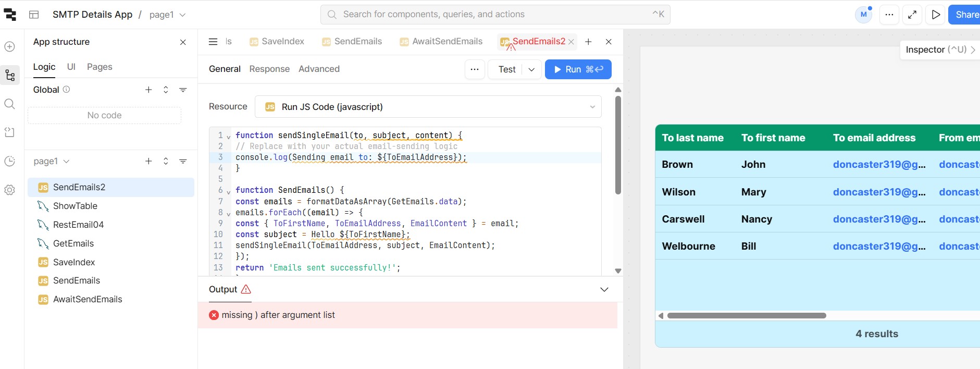Click filter icon in page1 section
Viewport: 980px width, 369px height.
[x=183, y=162]
